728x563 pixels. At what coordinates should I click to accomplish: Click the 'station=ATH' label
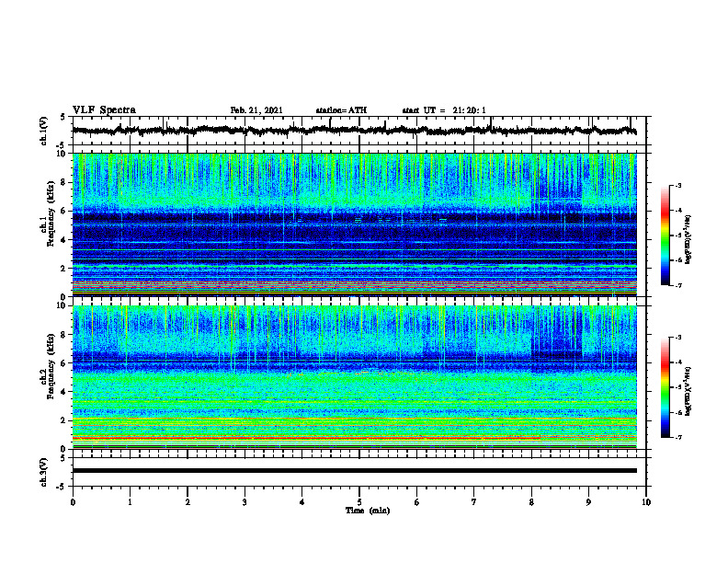[x=341, y=110]
